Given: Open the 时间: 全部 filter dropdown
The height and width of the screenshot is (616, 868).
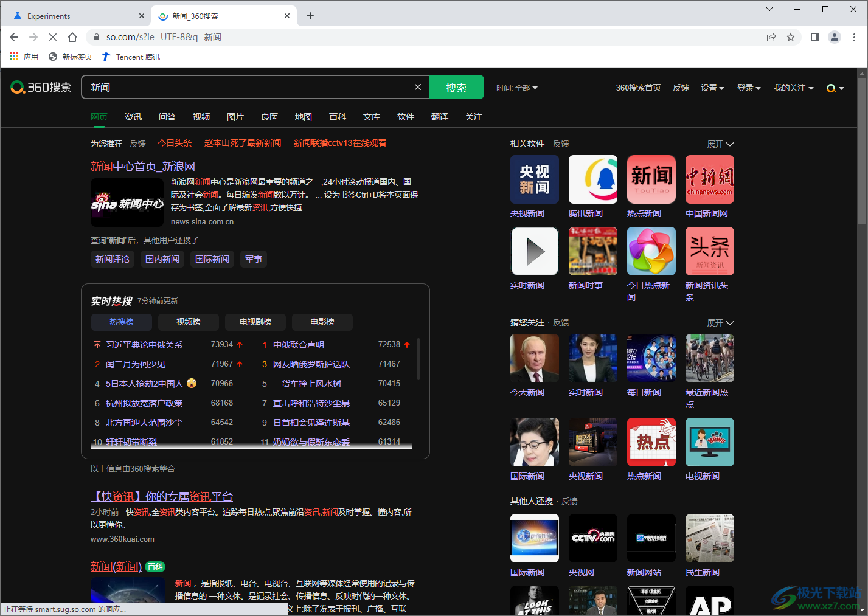Looking at the screenshot, I should pyautogui.click(x=517, y=88).
